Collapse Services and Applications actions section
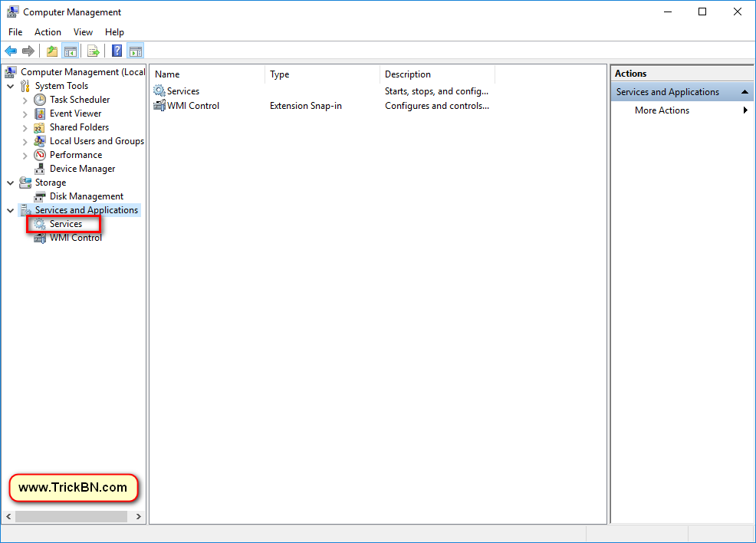 [x=744, y=91]
